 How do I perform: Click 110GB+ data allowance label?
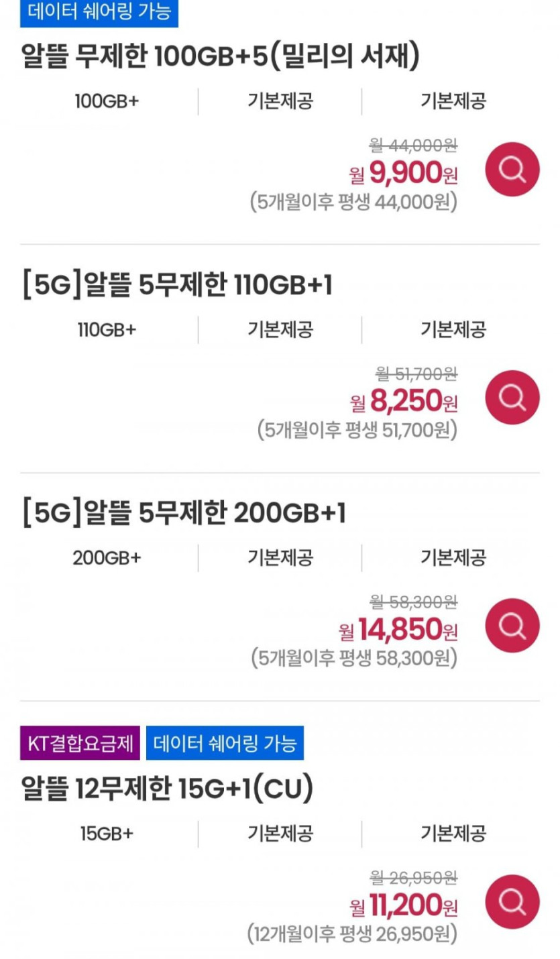107,330
